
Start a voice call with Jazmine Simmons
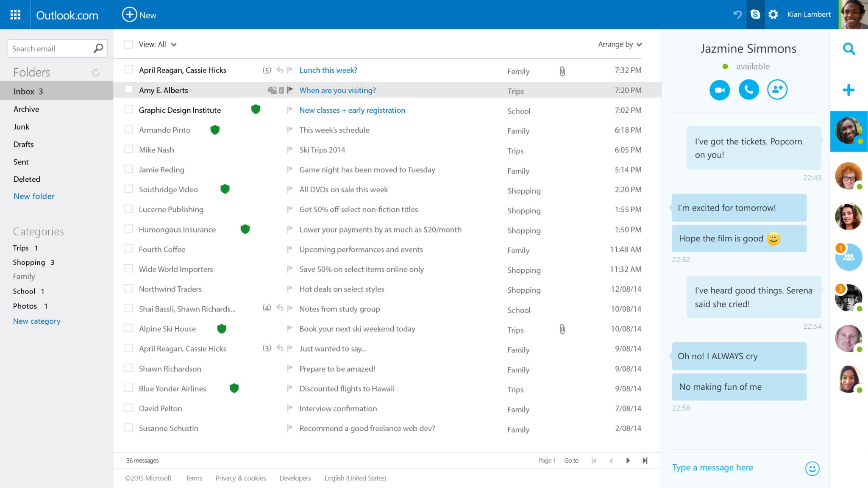(748, 89)
